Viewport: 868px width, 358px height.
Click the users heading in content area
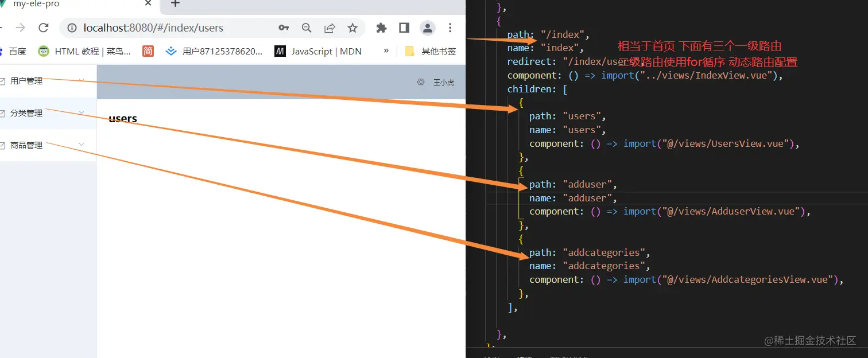pos(123,119)
